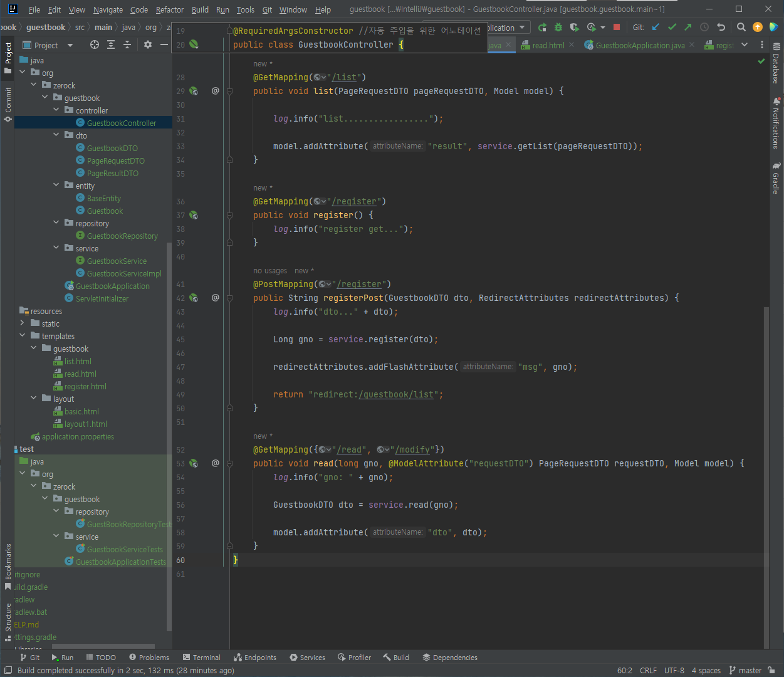
Task: Select register.html in project tree
Action: [x=85, y=386]
